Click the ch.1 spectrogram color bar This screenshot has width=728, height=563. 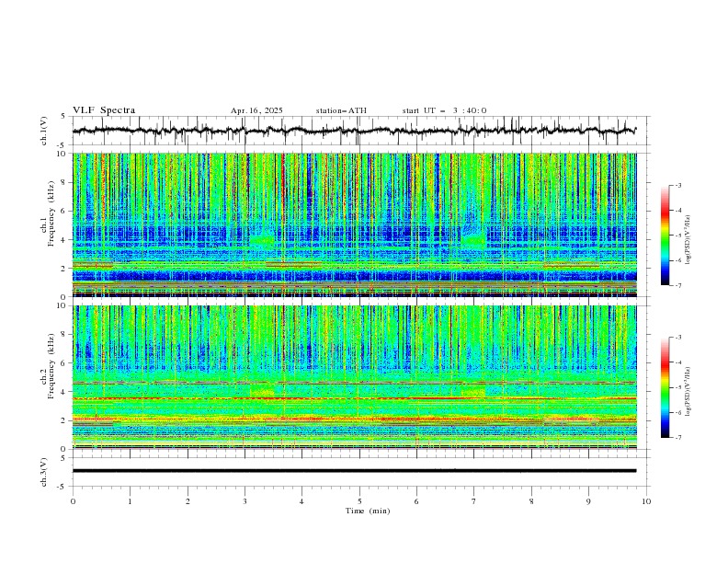click(x=665, y=236)
